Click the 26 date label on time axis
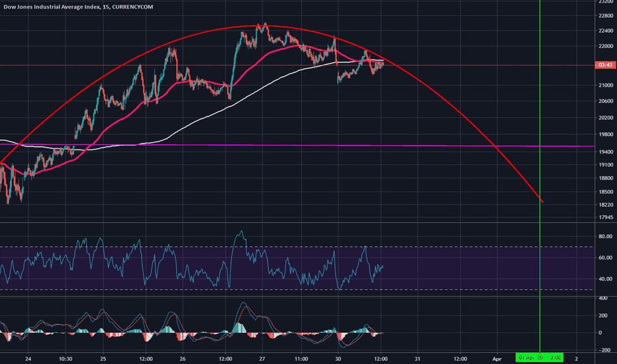 [x=183, y=359]
